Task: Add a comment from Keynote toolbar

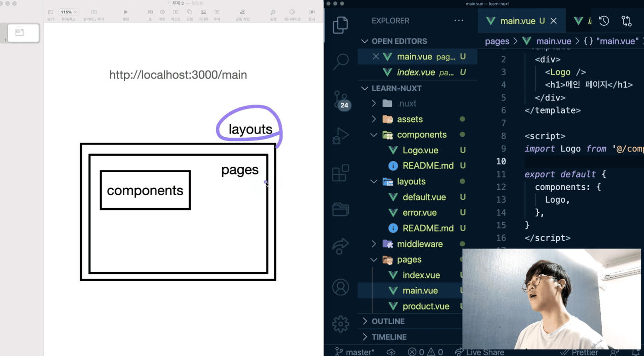Action: pyautogui.click(x=217, y=15)
